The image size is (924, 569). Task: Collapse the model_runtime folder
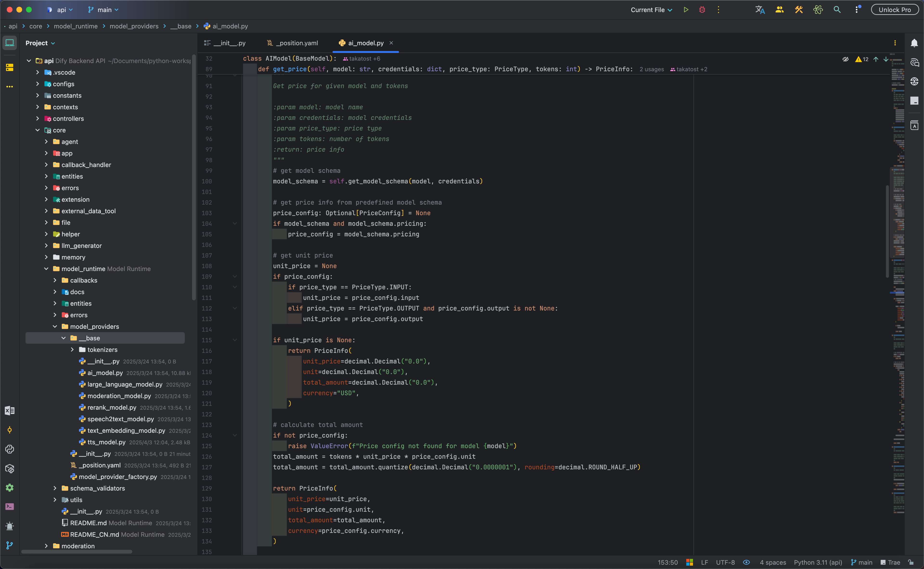(x=46, y=269)
